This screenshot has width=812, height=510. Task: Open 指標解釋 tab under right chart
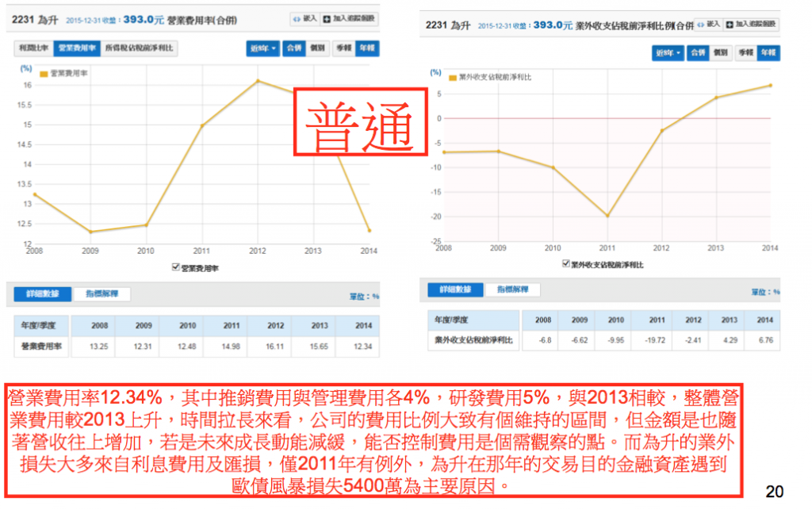512,290
